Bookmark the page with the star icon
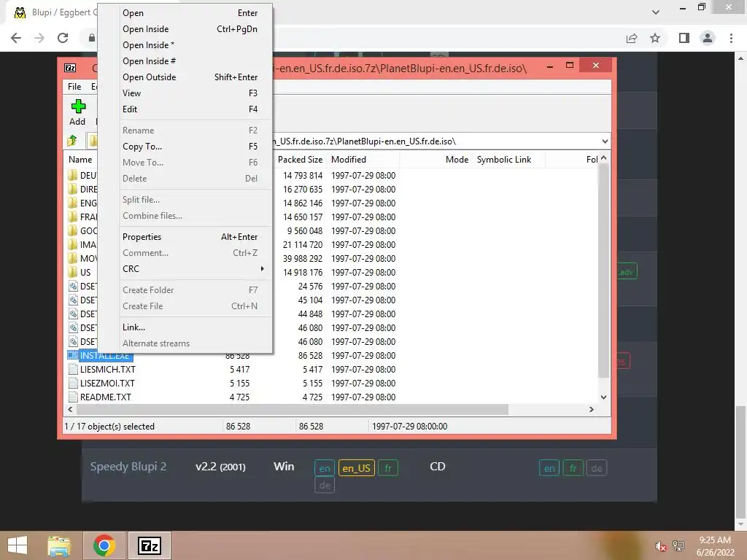 (x=655, y=38)
